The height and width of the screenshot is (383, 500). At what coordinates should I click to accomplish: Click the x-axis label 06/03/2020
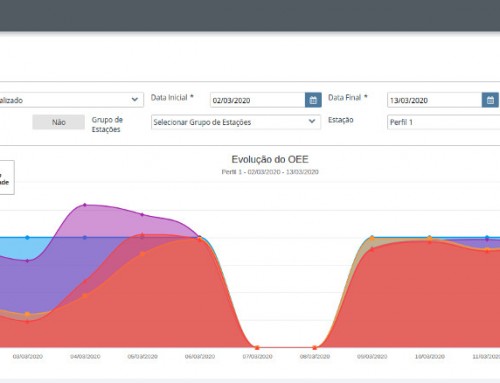pos(200,356)
